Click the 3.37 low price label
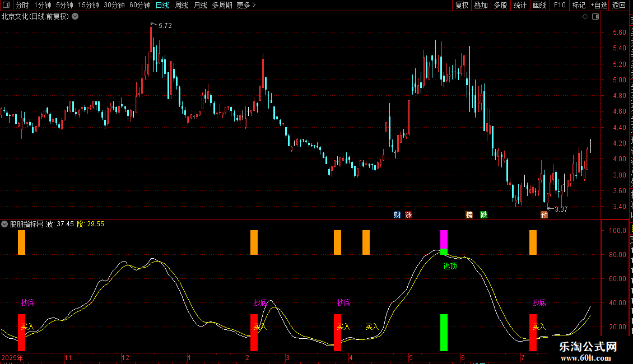Screen dimensions: 633x364 (561, 209)
